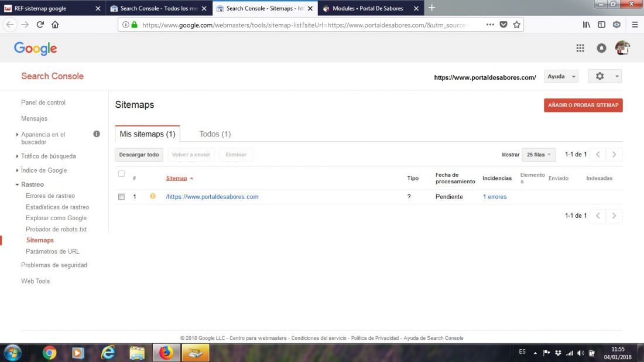
Task: Show site information icon in address bar
Action: click(126, 25)
